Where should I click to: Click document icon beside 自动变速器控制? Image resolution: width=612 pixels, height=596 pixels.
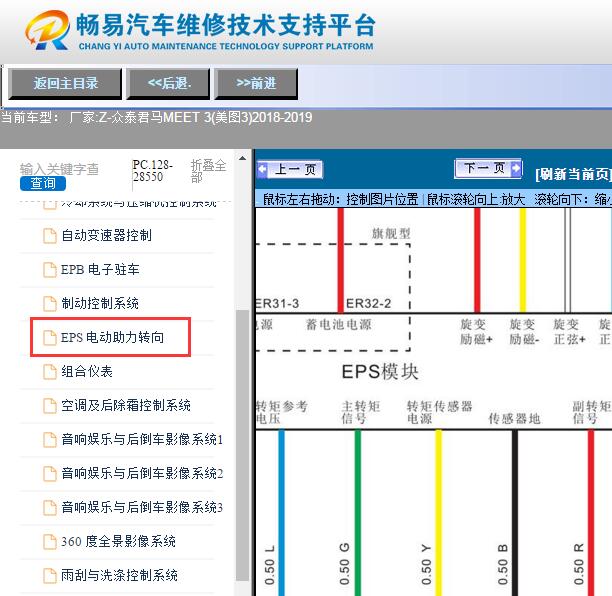coord(50,236)
